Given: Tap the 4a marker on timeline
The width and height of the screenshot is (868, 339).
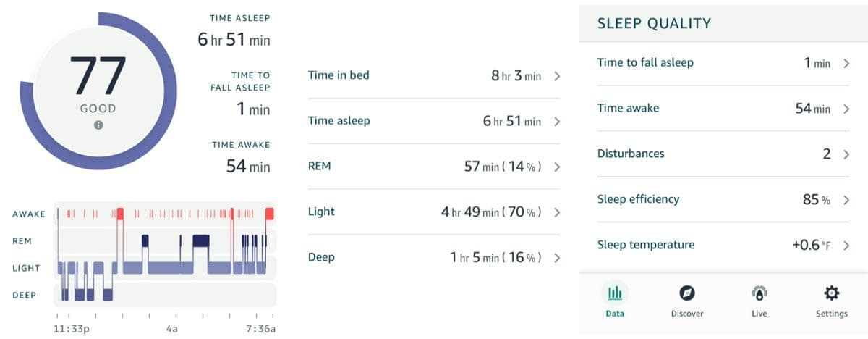Looking at the screenshot, I should 171,330.
